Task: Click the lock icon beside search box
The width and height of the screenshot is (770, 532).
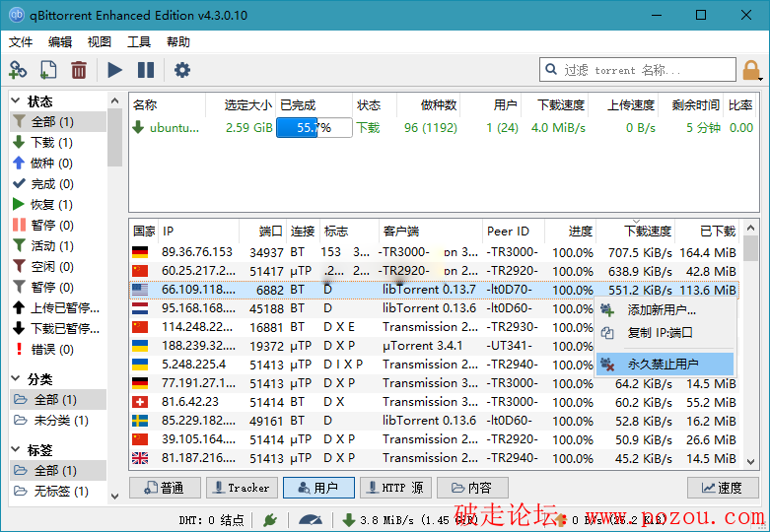Action: 751,70
